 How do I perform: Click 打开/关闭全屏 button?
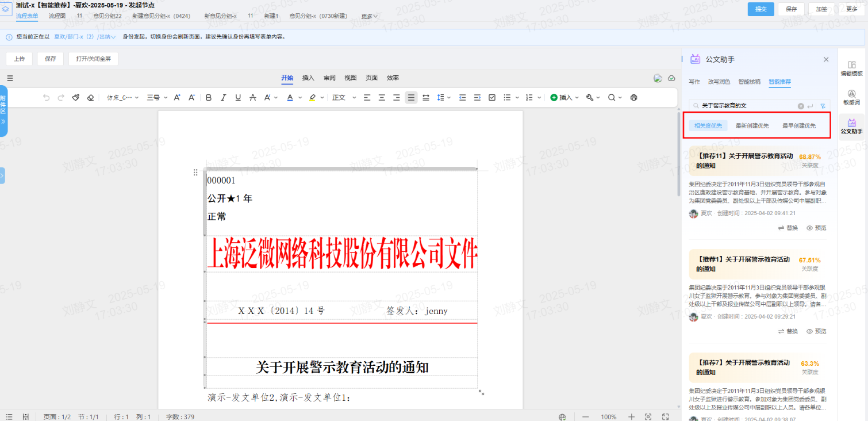[x=93, y=59]
